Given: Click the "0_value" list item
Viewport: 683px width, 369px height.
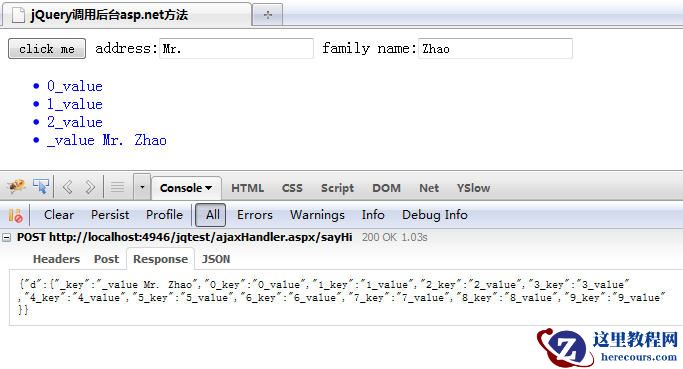Looking at the screenshot, I should [75, 86].
